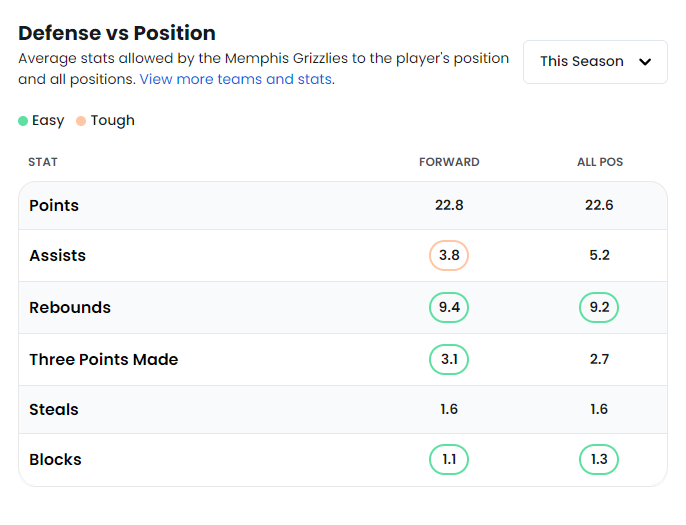The width and height of the screenshot is (686, 525).
Task: Click the Three Points Made 3.1 badge
Action: tap(449, 360)
